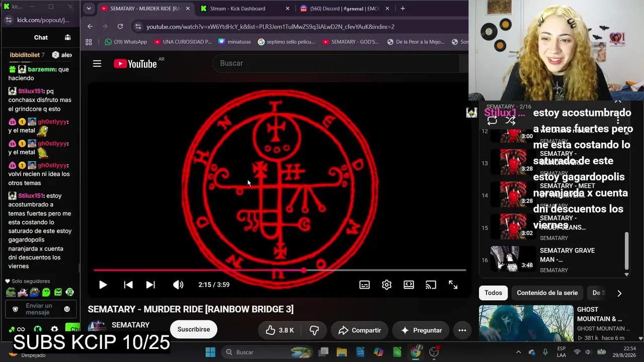The height and width of the screenshot is (362, 644).
Task: Mute the YouTube player volume
Action: tap(178, 285)
